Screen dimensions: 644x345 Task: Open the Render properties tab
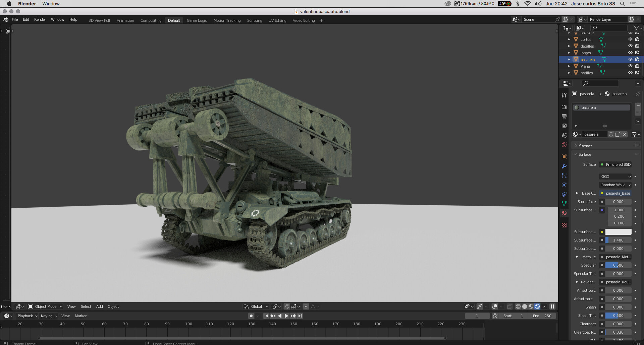564,107
